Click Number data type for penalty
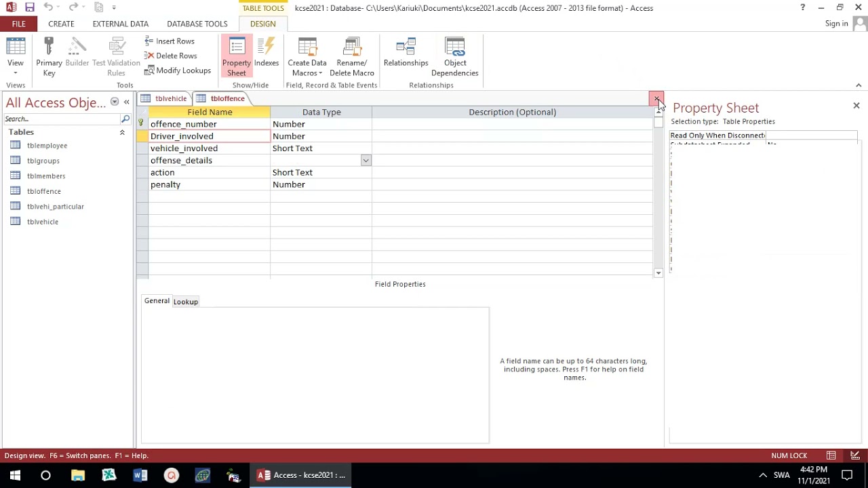The width and height of the screenshot is (868, 488). tap(321, 185)
